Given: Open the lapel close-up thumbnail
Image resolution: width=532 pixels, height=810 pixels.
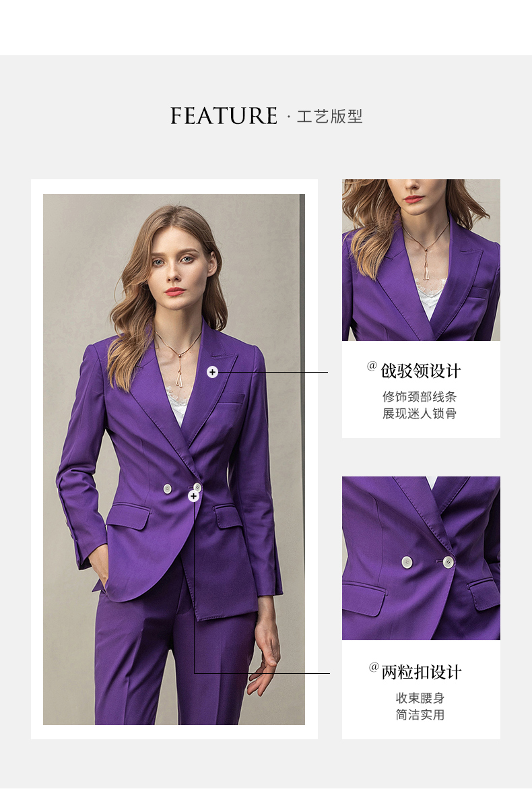Looking at the screenshot, I should [x=421, y=260].
